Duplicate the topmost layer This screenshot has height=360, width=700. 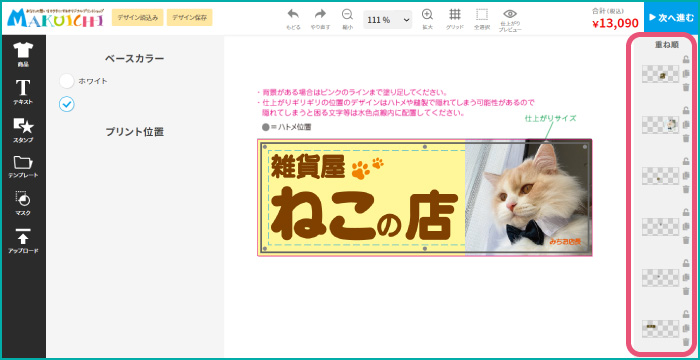(686, 74)
